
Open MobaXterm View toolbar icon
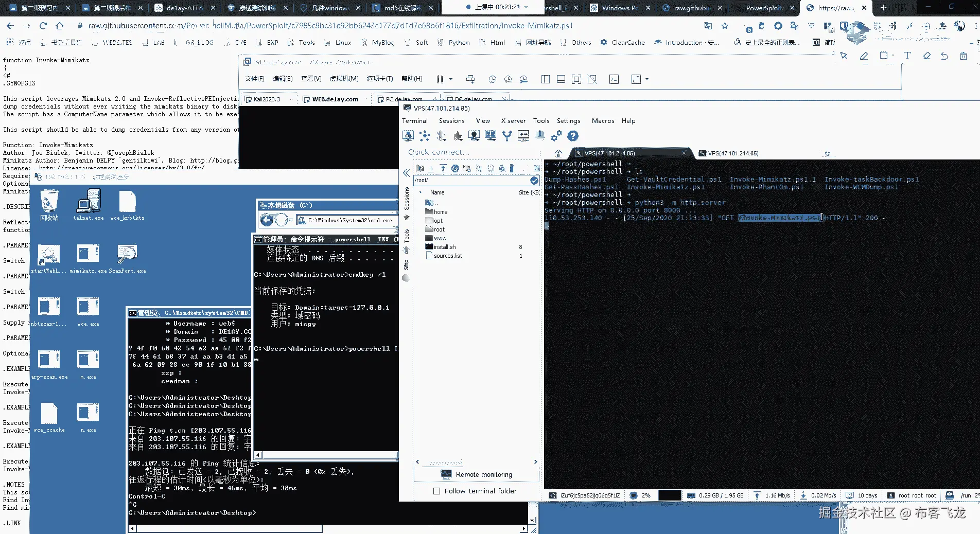[474, 136]
